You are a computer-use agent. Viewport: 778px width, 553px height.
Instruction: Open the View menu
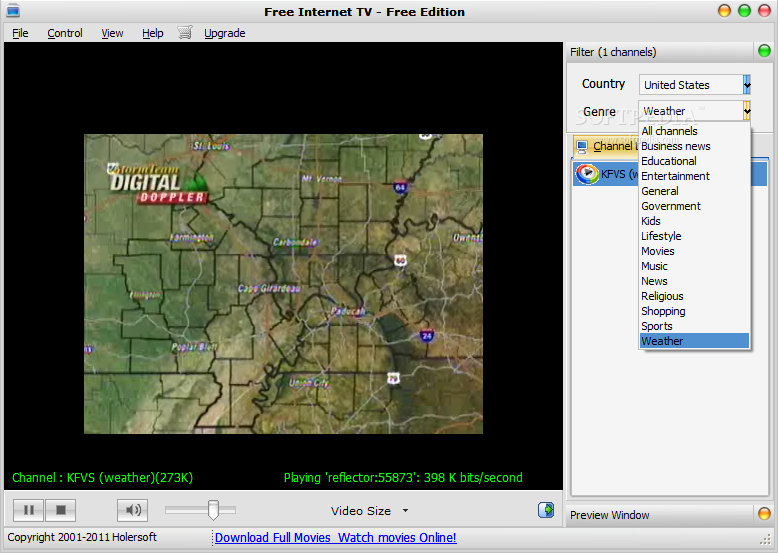click(112, 33)
